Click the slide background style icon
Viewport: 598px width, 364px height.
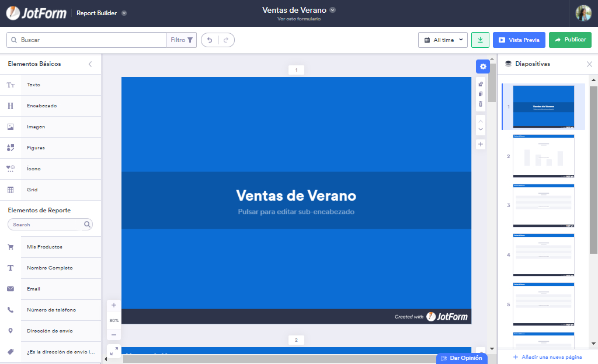click(481, 84)
